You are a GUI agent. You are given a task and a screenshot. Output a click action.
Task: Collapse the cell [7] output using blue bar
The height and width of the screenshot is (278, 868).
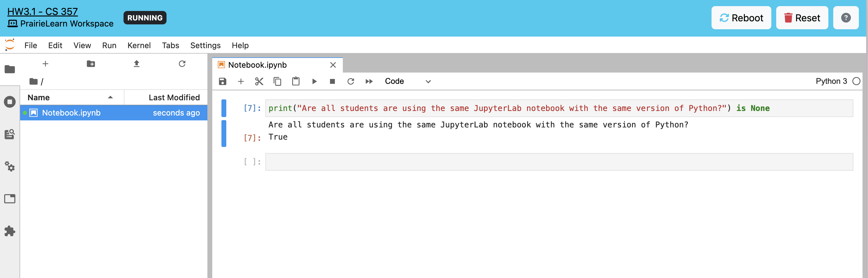pos(224,134)
